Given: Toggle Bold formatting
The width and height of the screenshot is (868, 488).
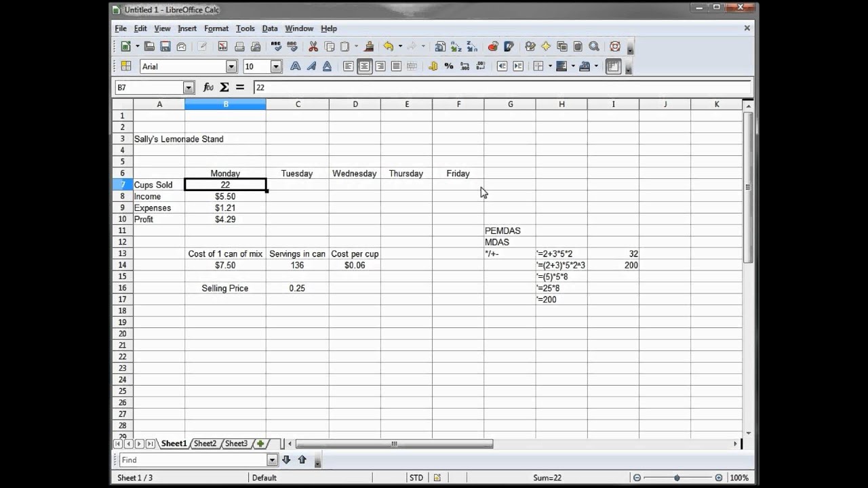Looking at the screenshot, I should point(296,66).
